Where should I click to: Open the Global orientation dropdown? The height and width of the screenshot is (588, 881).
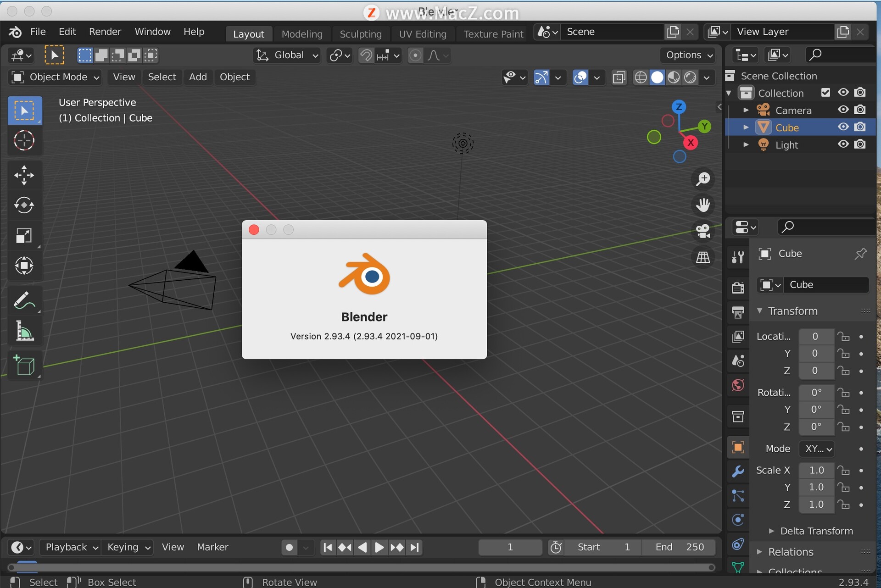click(287, 55)
